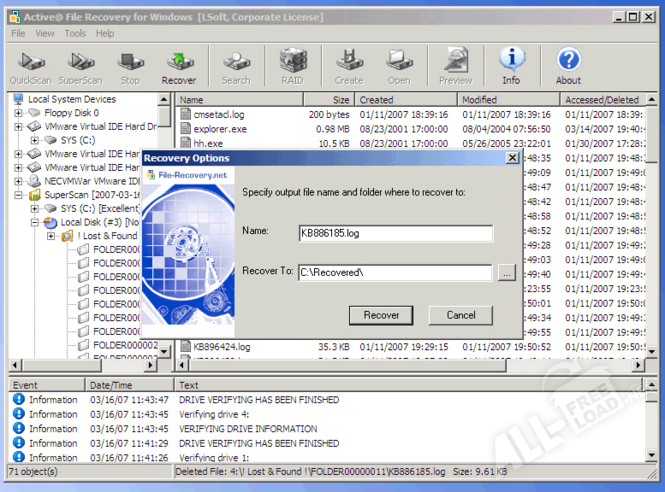Expand the SYS (C:) node under the first drive
Viewport: 665px width, 492px height.
[x=35, y=140]
